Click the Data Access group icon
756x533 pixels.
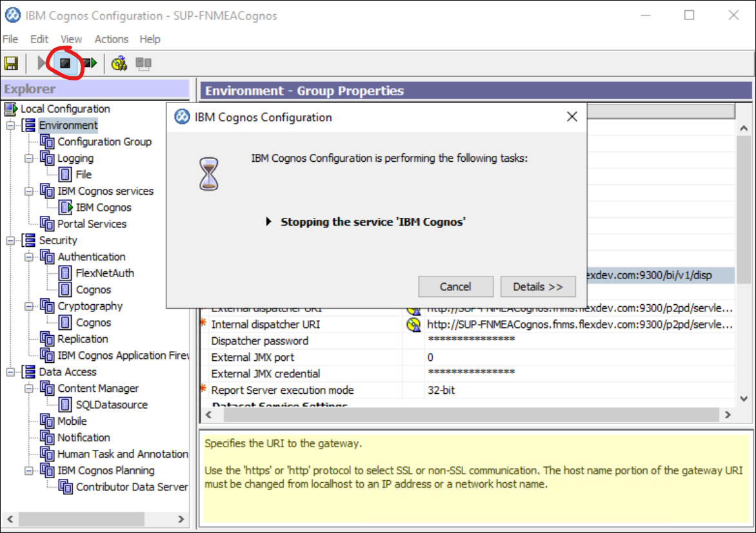click(x=30, y=372)
